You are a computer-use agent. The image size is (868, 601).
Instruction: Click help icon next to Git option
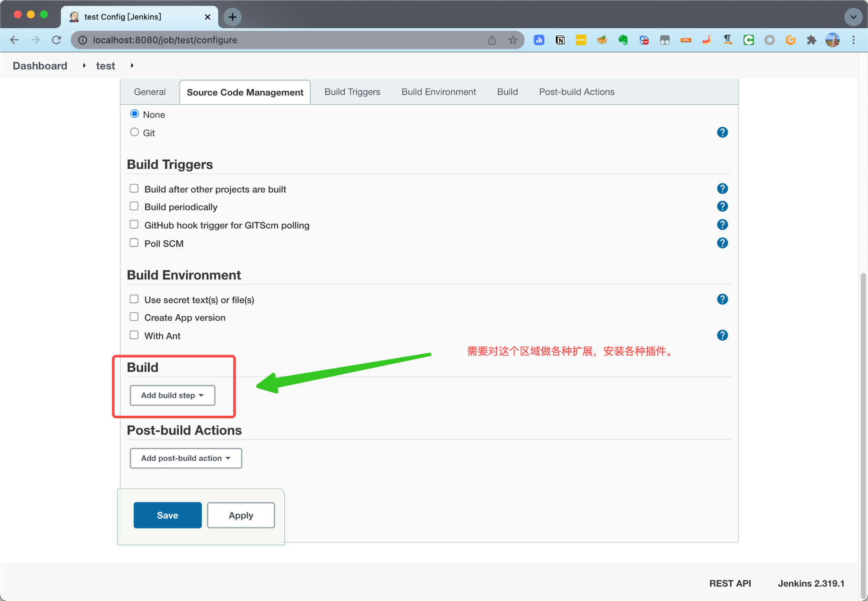tap(722, 132)
